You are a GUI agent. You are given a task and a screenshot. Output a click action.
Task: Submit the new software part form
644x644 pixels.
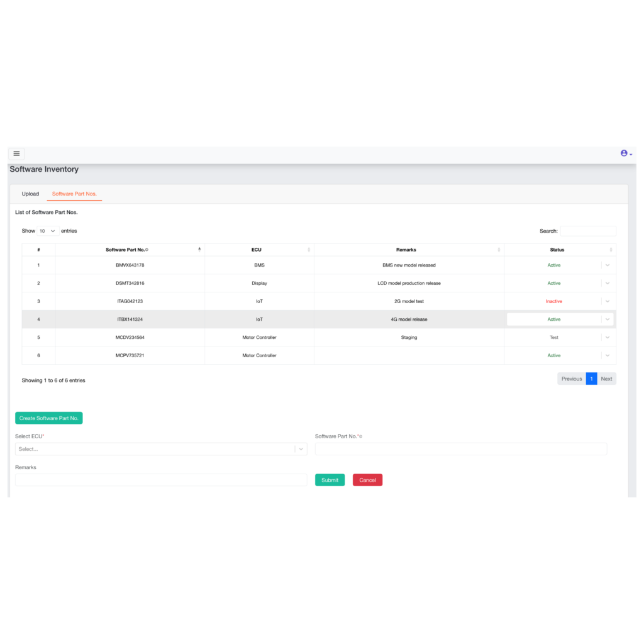pyautogui.click(x=330, y=479)
